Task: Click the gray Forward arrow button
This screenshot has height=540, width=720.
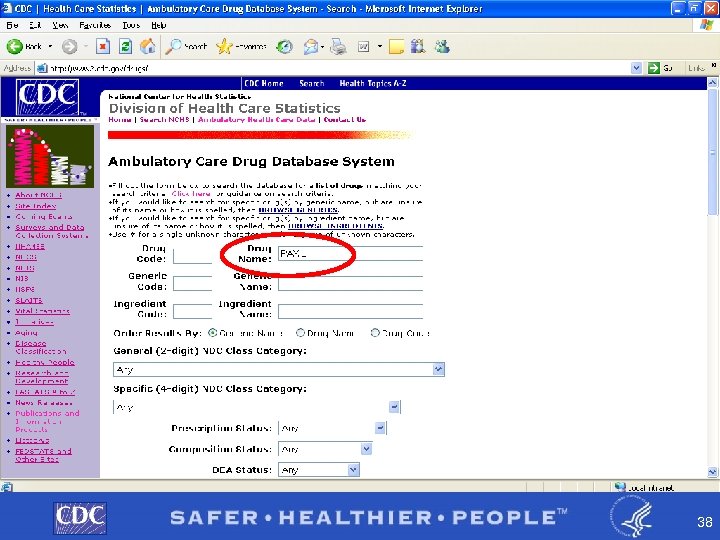Action: (x=69, y=46)
